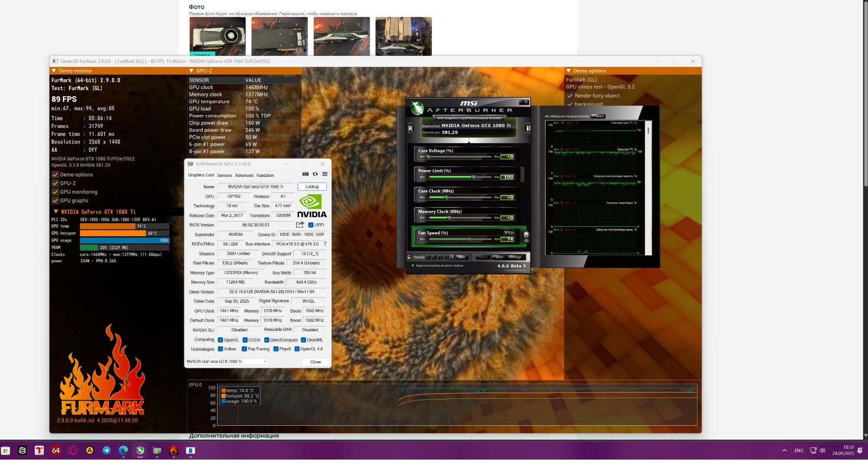Click Afterburner Apply button
This screenshot has height=473, width=868.
483,257
